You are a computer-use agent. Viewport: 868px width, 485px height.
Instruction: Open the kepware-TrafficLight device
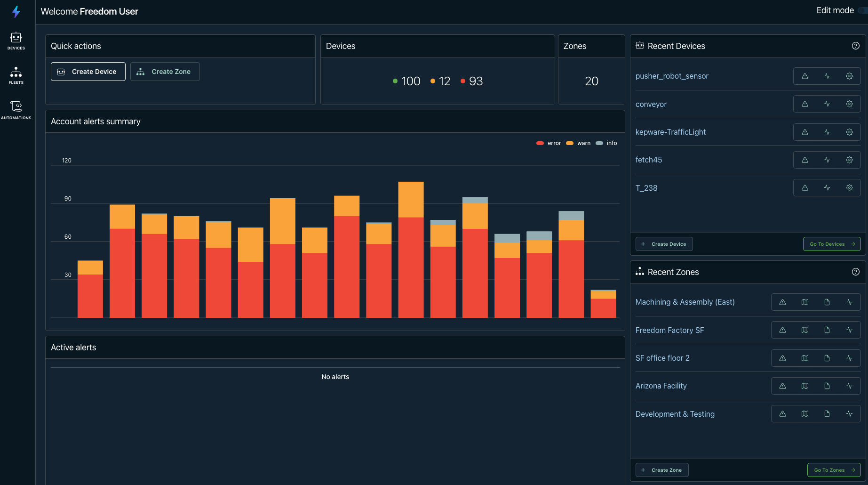click(670, 132)
